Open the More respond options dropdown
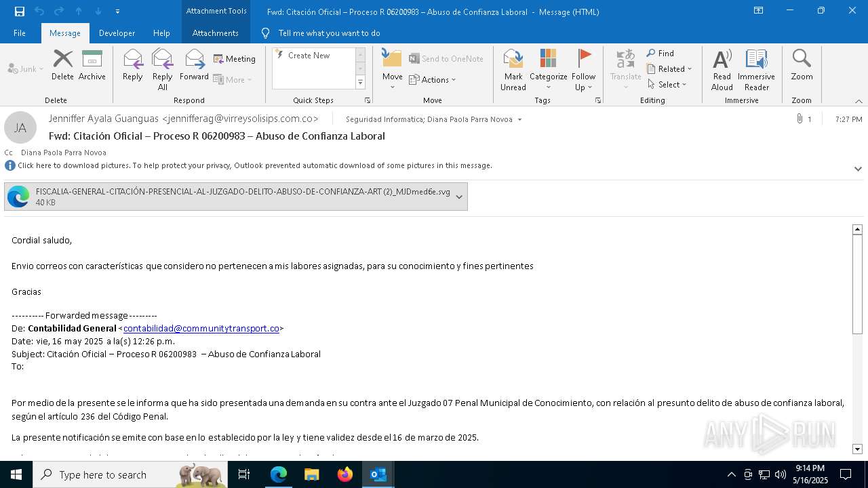The image size is (868, 488). point(233,79)
